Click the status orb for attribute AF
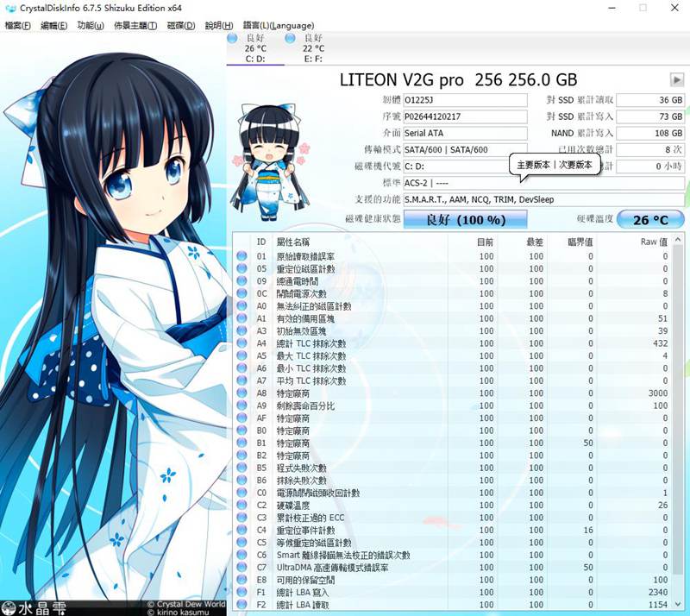Viewport: 690px width, 616px height. tap(241, 418)
